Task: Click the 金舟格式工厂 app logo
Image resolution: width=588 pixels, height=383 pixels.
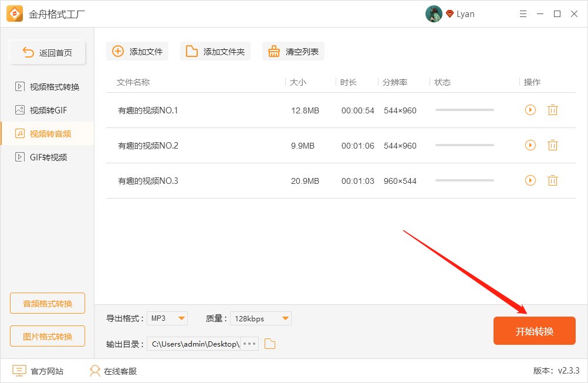Action: point(14,14)
